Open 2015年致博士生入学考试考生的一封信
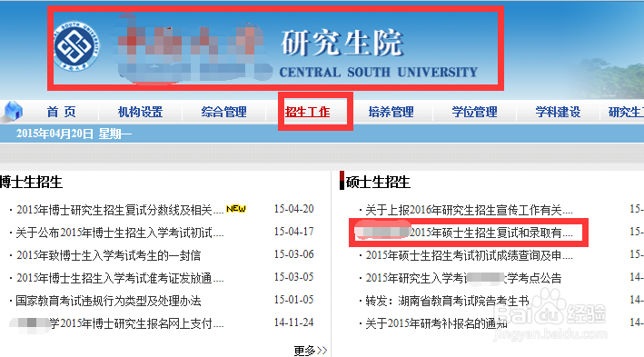Screen dimensions: 644x357 [x=109, y=255]
